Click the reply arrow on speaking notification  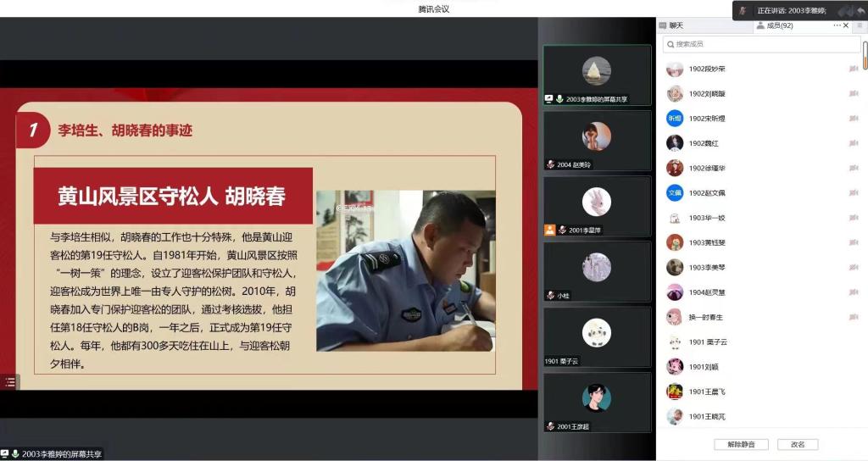860,10
